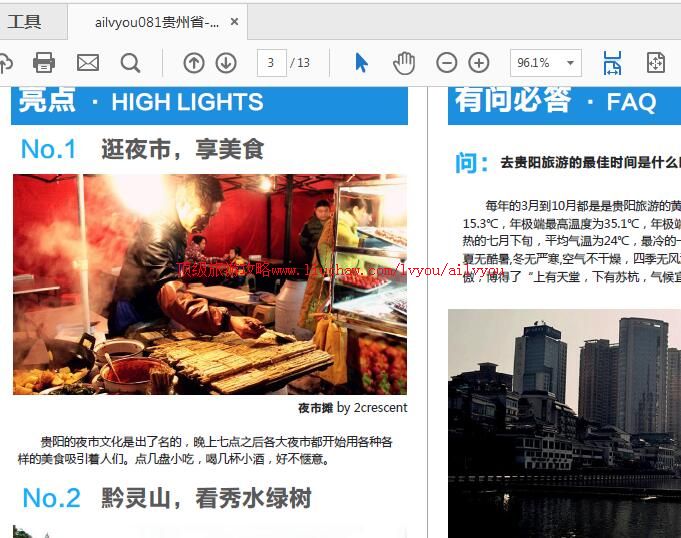The image size is (681, 538).
Task: Open the search magnifier tool
Action: click(x=131, y=63)
